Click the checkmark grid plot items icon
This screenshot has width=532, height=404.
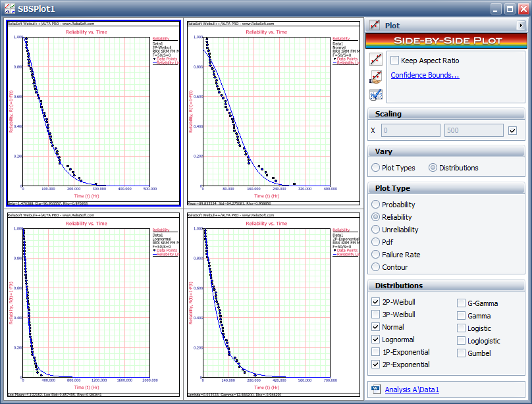coord(376,95)
